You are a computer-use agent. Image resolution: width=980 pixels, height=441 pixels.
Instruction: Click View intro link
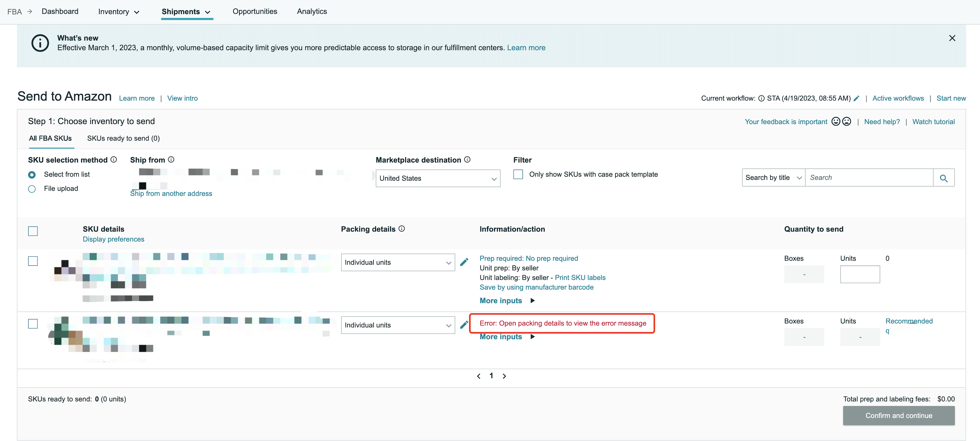pos(182,98)
